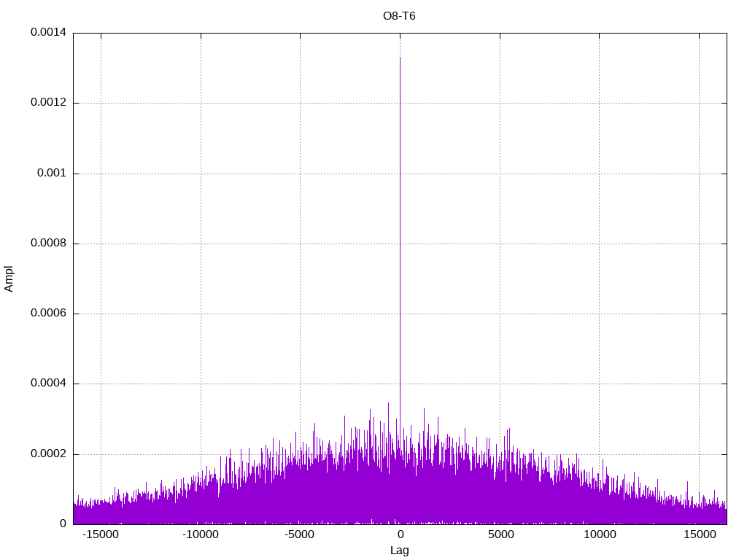Screen dimensions: 747x560
Task: Select the 0 tick on the x-axis
Action: (x=400, y=534)
